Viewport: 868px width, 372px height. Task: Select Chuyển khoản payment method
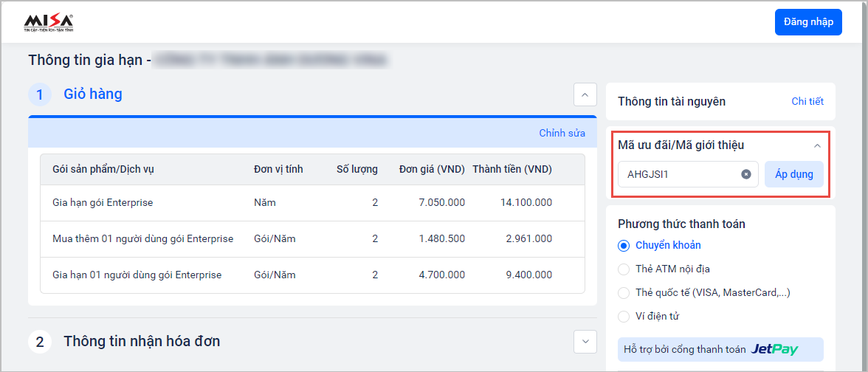pos(624,245)
